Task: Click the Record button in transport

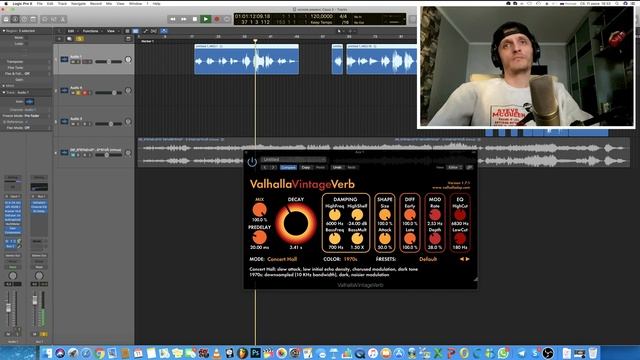Action: click(x=217, y=19)
